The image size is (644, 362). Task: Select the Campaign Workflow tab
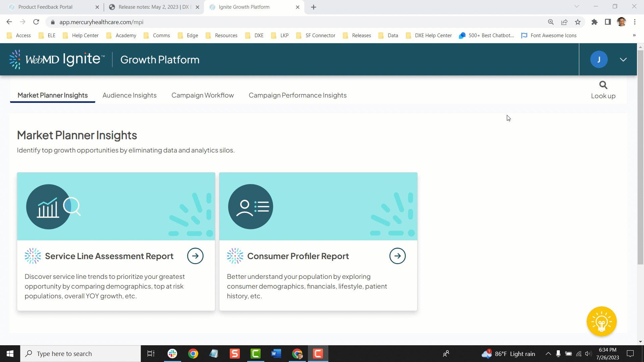pyautogui.click(x=203, y=96)
